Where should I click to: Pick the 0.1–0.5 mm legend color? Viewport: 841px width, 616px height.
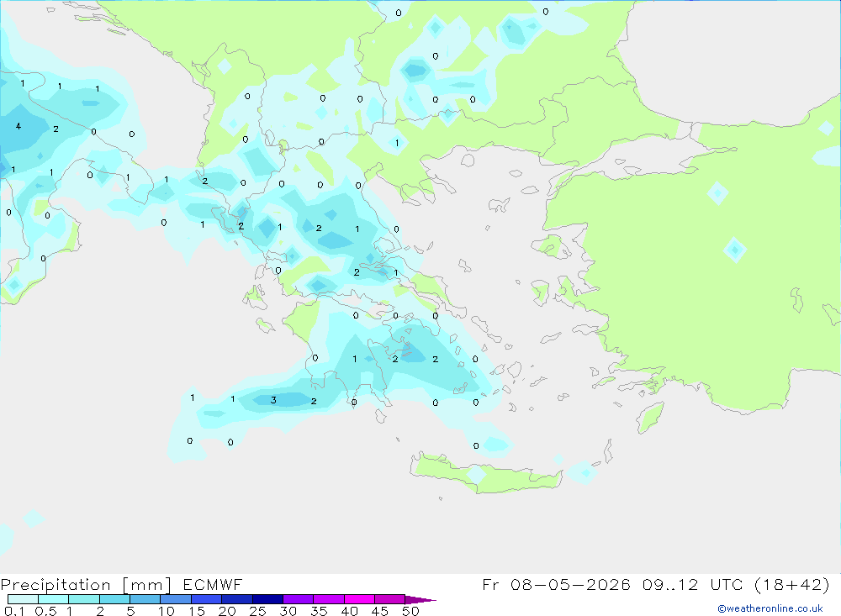23,599
